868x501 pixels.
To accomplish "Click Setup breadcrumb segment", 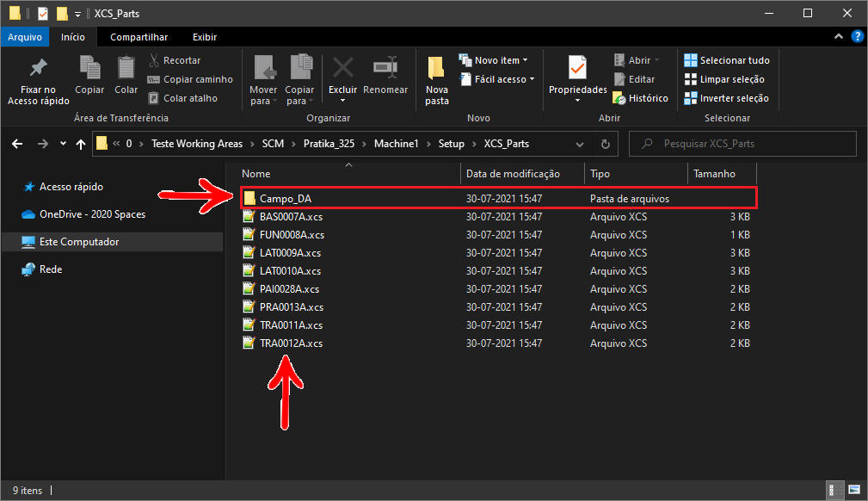I will tap(451, 144).
